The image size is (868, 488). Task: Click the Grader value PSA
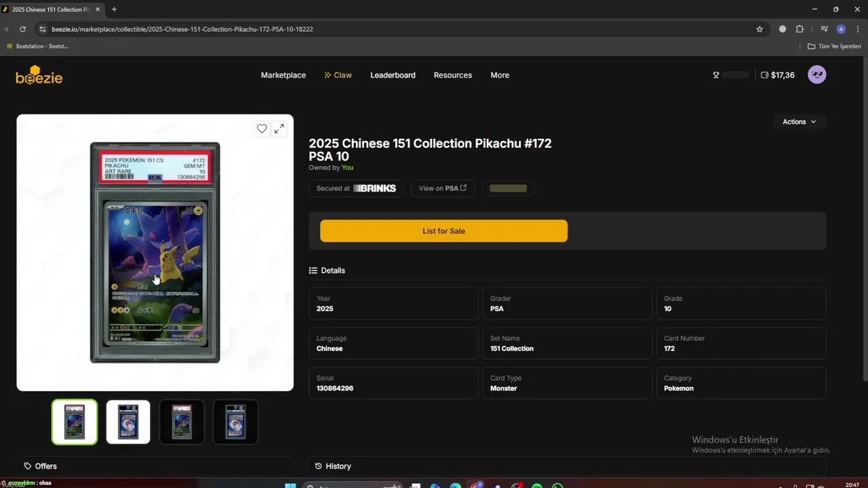click(x=497, y=308)
